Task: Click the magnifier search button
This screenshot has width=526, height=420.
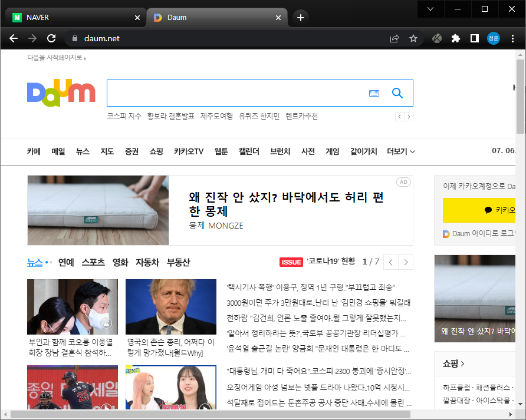Action: (397, 93)
